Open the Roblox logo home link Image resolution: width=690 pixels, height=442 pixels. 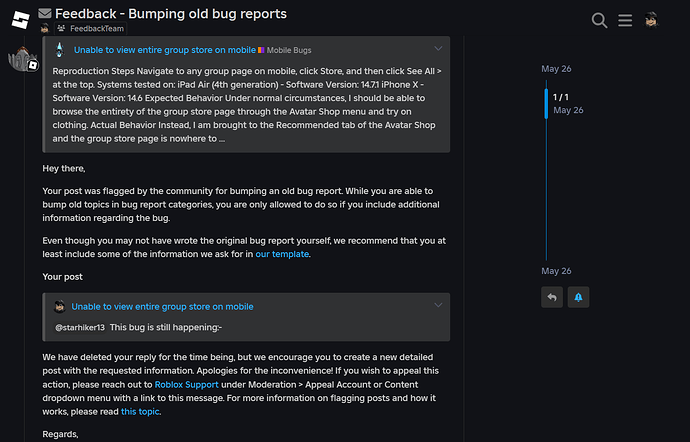click(x=20, y=20)
